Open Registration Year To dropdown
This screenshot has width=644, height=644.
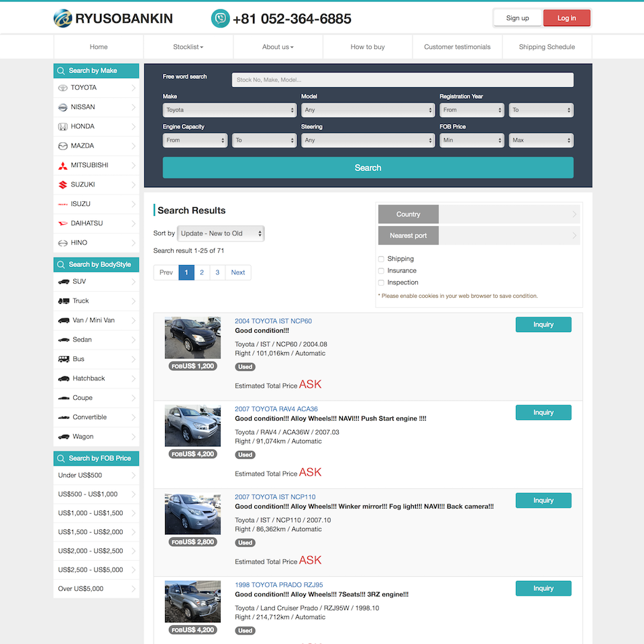(x=541, y=110)
